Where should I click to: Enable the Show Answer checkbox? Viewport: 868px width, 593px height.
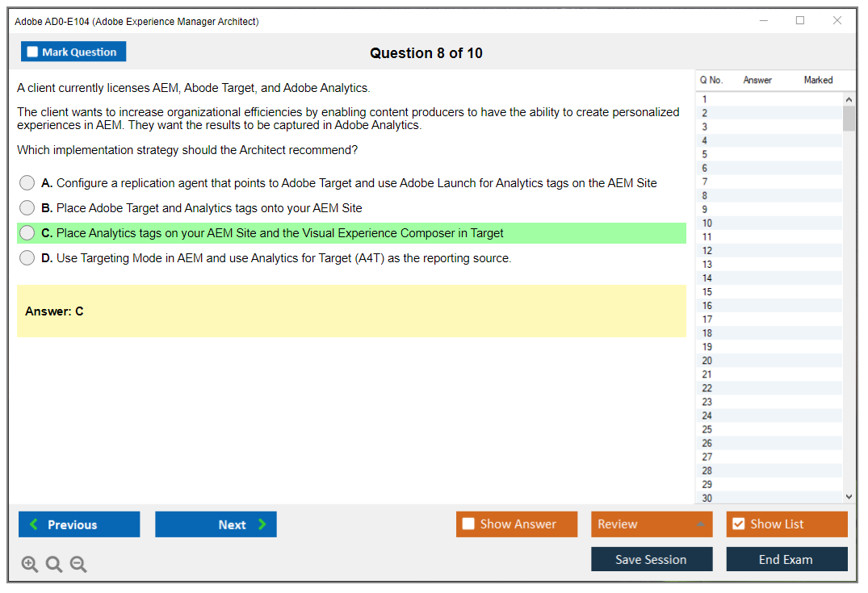click(468, 524)
